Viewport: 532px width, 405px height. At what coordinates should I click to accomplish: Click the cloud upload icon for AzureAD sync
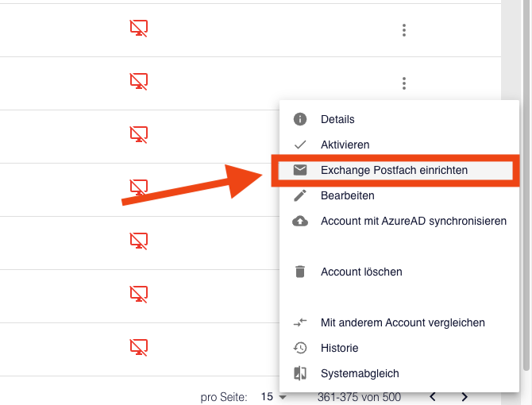tap(300, 221)
